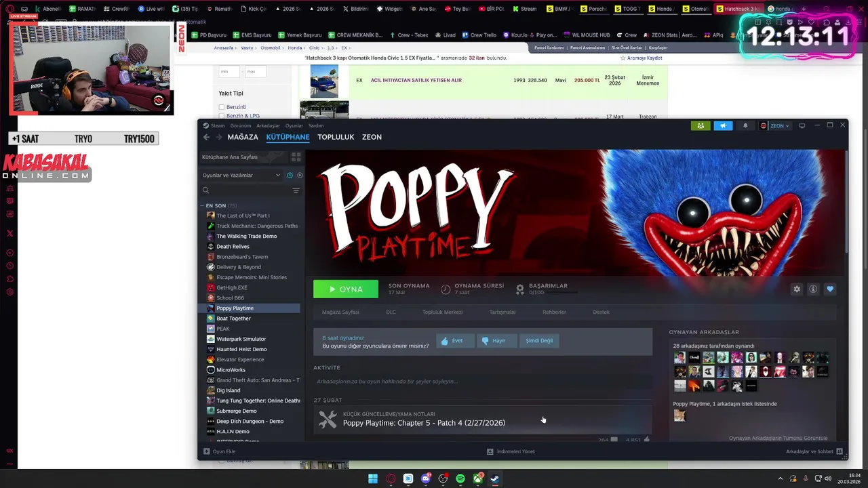Viewport: 868px width, 488px height.
Task: Open the ZEON account dropdown
Action: (775, 125)
